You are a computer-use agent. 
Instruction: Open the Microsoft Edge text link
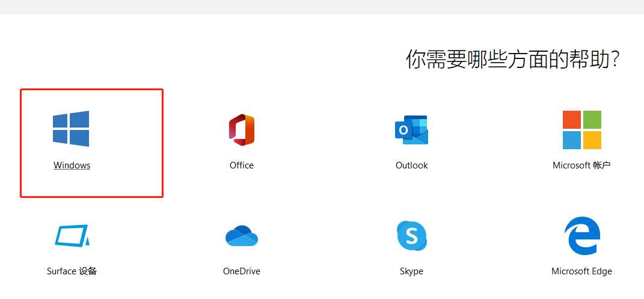coord(581,271)
